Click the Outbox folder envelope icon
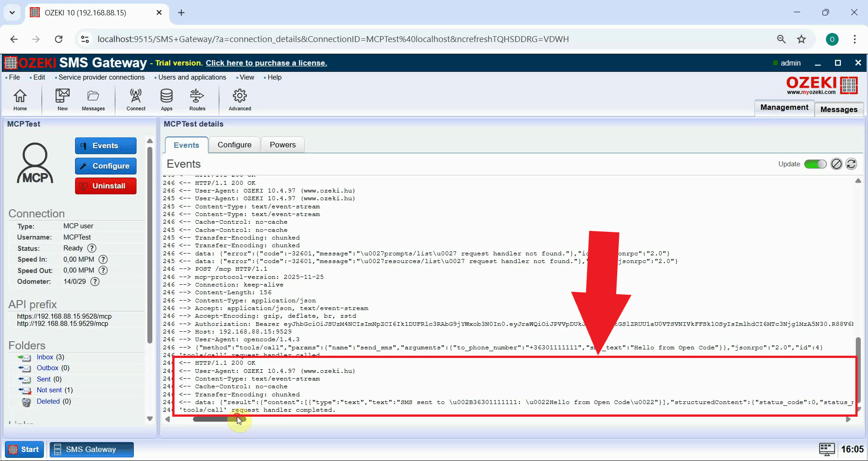868x461 pixels. tap(24, 368)
